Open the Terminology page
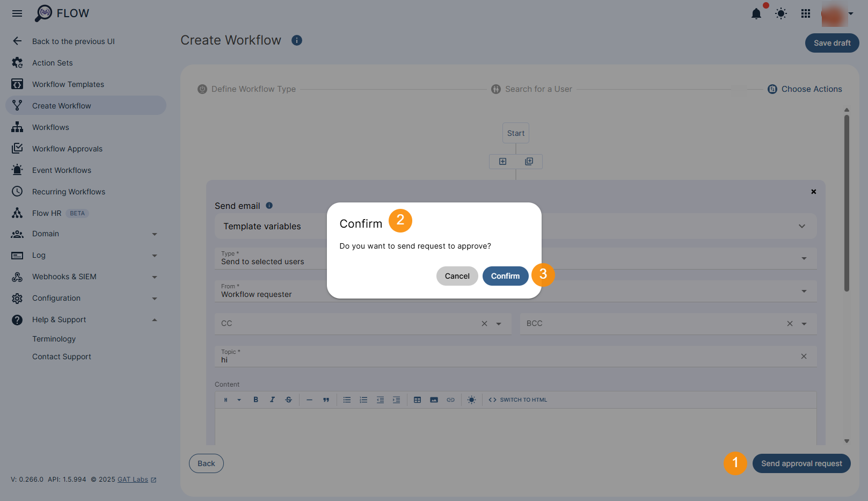This screenshot has width=868, height=501. click(54, 338)
